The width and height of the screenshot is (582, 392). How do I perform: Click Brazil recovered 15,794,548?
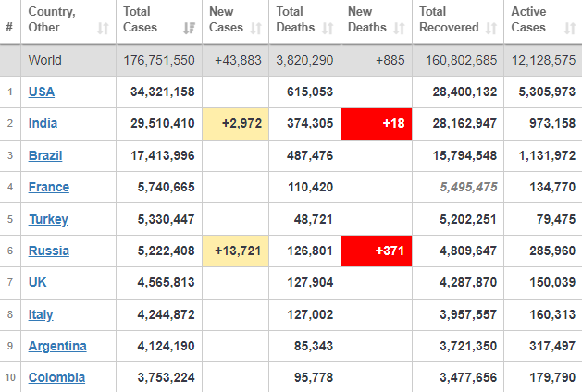point(464,155)
